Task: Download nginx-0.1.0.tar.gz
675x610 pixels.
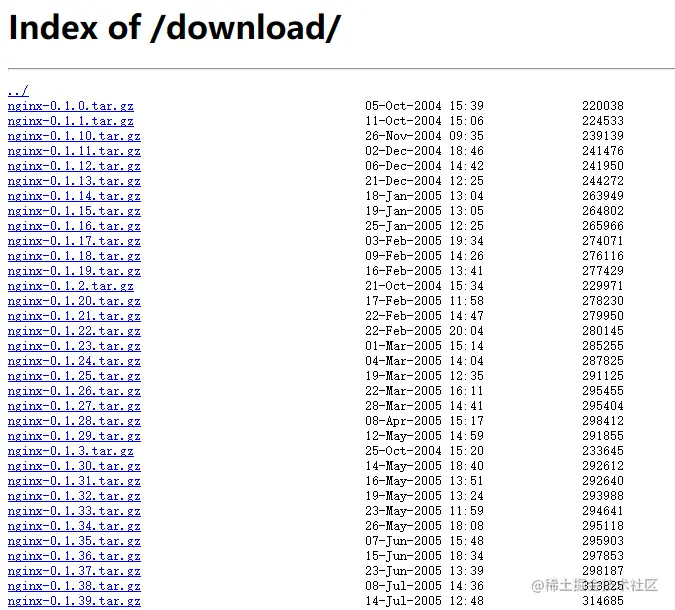Action: pyautogui.click(x=71, y=106)
